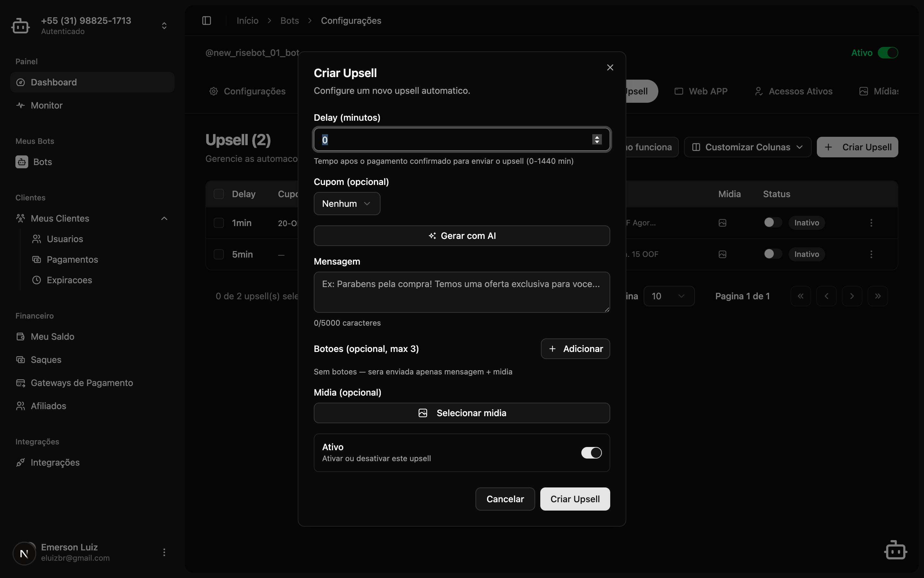Click the Usuarios users icon
The image size is (924, 578).
[37, 239]
